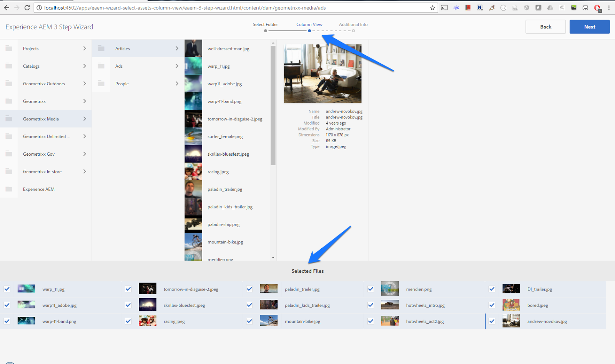Open the JSON formatter extension icon

point(503,7)
